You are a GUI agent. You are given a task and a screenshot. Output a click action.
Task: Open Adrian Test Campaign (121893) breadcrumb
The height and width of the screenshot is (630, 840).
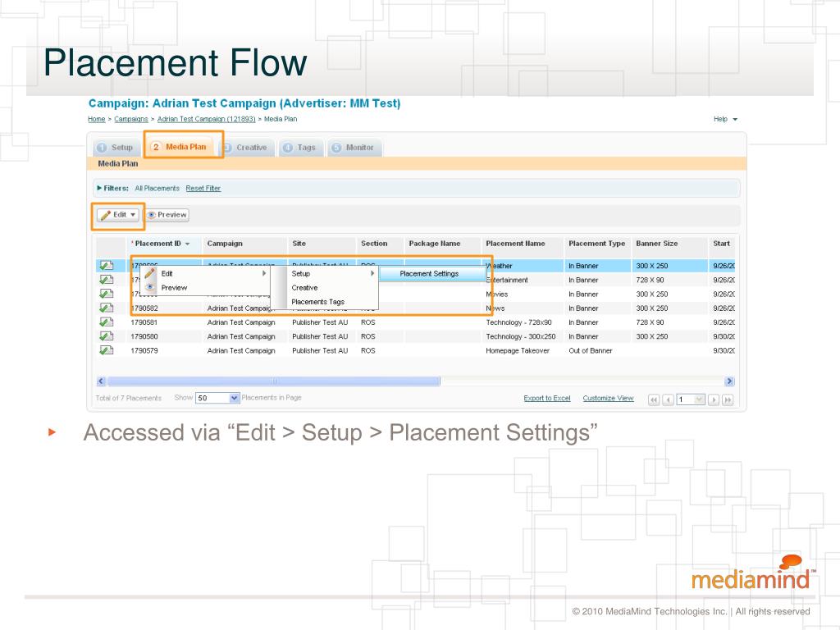[206, 119]
